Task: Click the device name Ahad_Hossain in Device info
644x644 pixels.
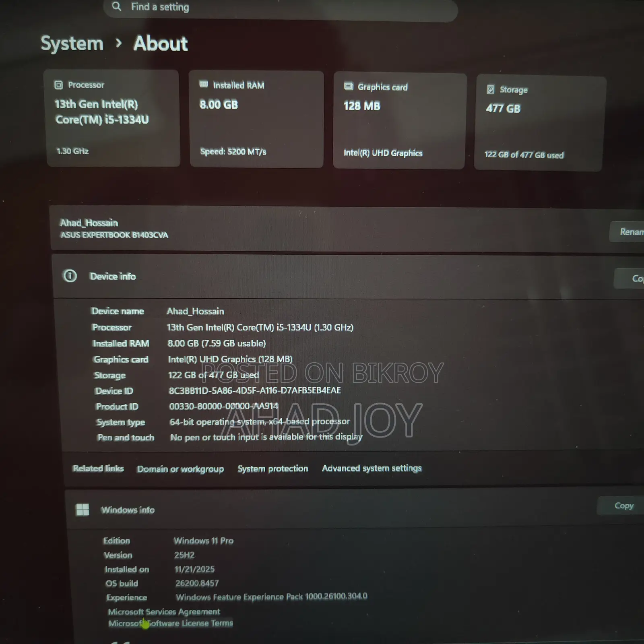Action: pos(195,311)
